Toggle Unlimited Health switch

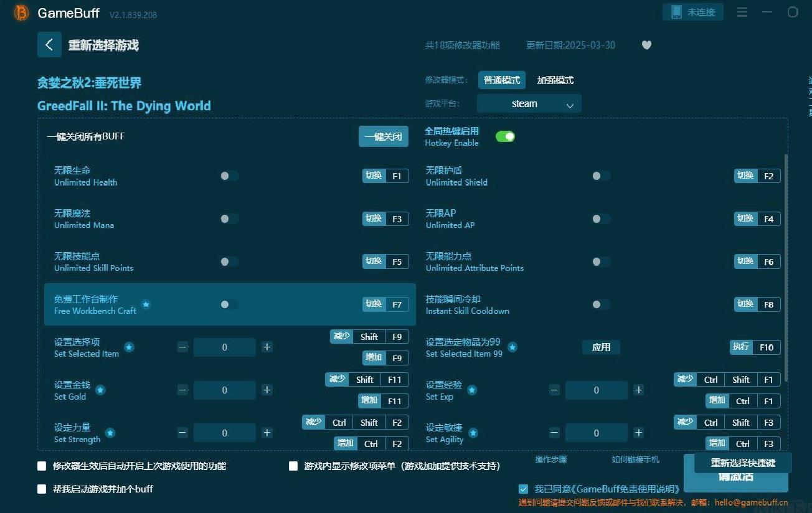pyautogui.click(x=229, y=176)
